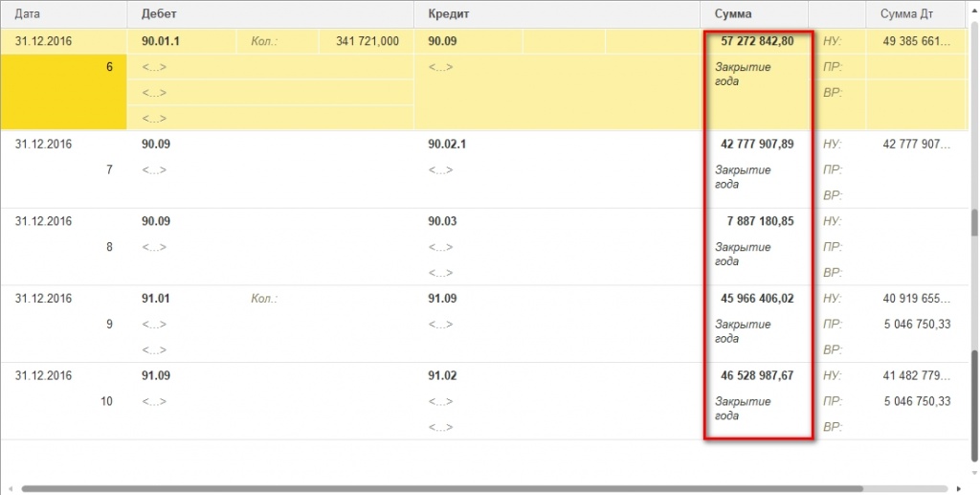Select credit account 91.02
Screen dimensions: 980x495
click(442, 376)
